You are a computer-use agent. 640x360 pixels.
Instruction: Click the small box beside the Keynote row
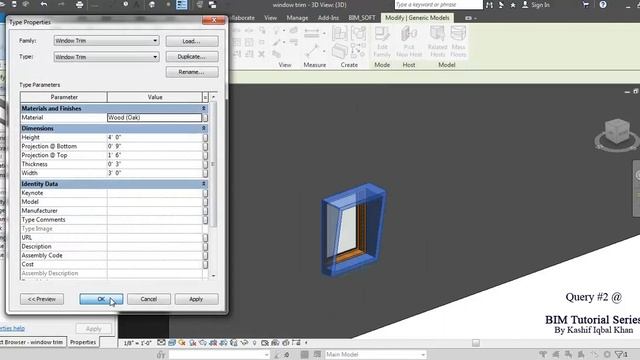point(205,193)
